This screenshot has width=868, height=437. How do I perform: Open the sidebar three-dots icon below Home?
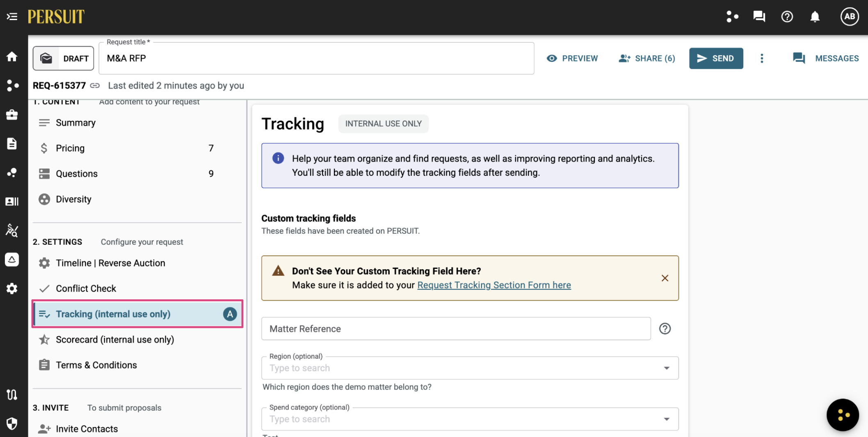coord(12,85)
